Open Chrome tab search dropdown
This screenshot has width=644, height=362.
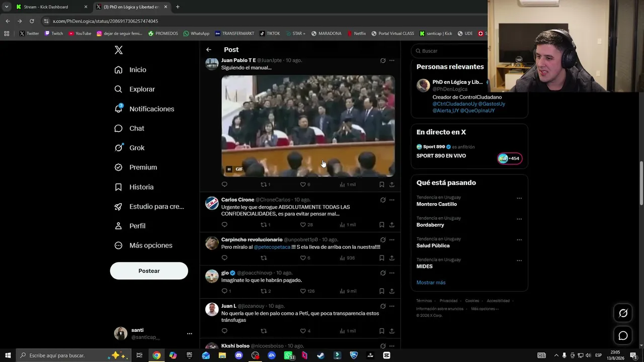[x=7, y=7]
